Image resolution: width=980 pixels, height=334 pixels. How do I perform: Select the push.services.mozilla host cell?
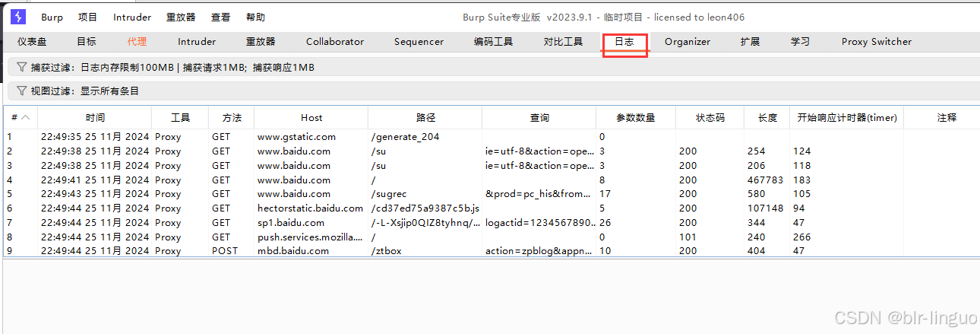[x=311, y=237]
